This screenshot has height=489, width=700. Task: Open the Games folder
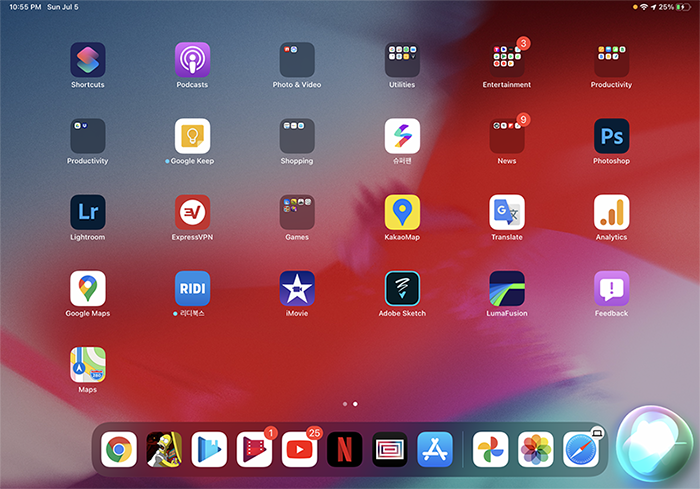point(297,212)
